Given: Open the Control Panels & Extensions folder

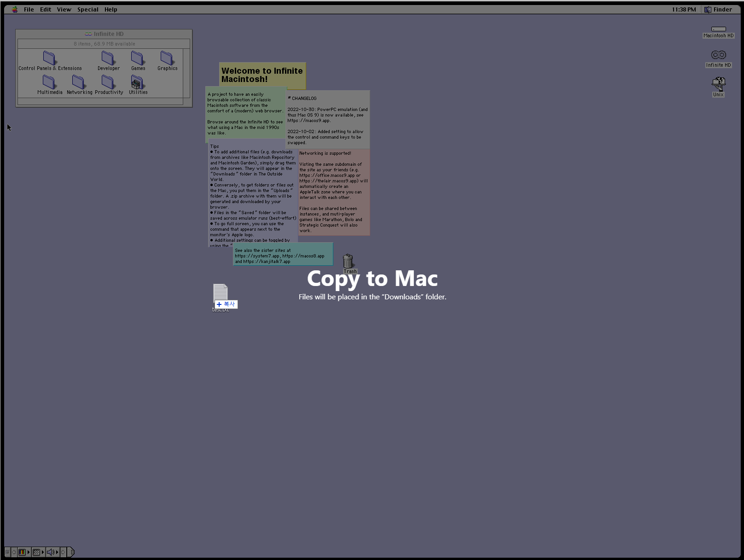Looking at the screenshot, I should [x=50, y=61].
